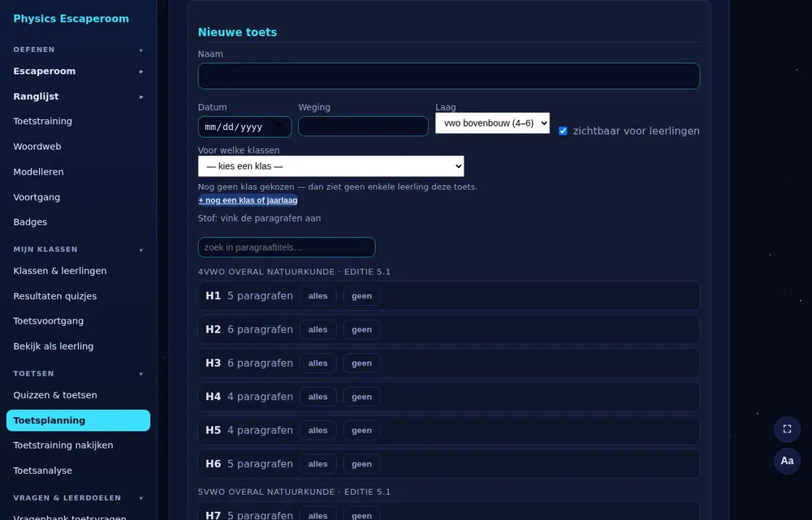812x520 pixels.
Task: Click the Naam text field
Action: click(449, 76)
